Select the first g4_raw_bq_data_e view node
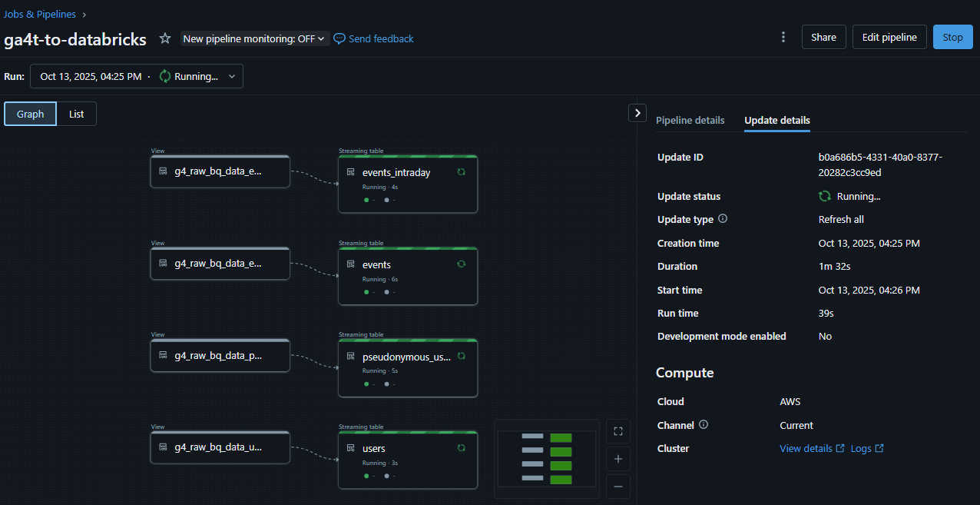 (x=220, y=171)
